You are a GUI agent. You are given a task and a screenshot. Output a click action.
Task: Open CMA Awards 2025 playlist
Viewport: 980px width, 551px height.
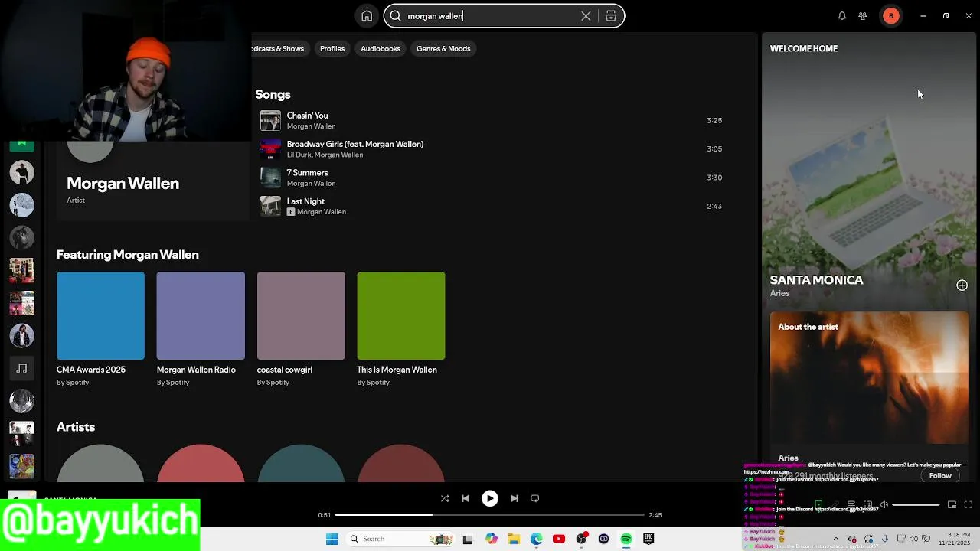[x=100, y=329]
